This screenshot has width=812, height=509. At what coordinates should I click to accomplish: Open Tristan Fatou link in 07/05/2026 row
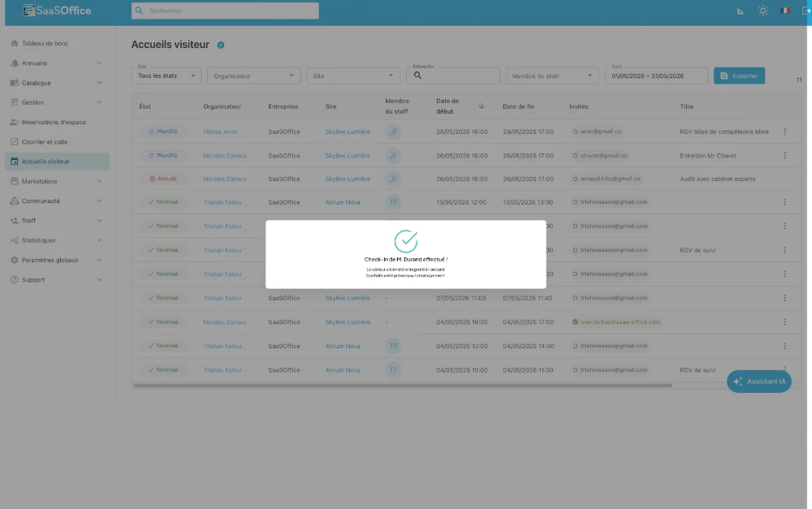[x=222, y=298]
